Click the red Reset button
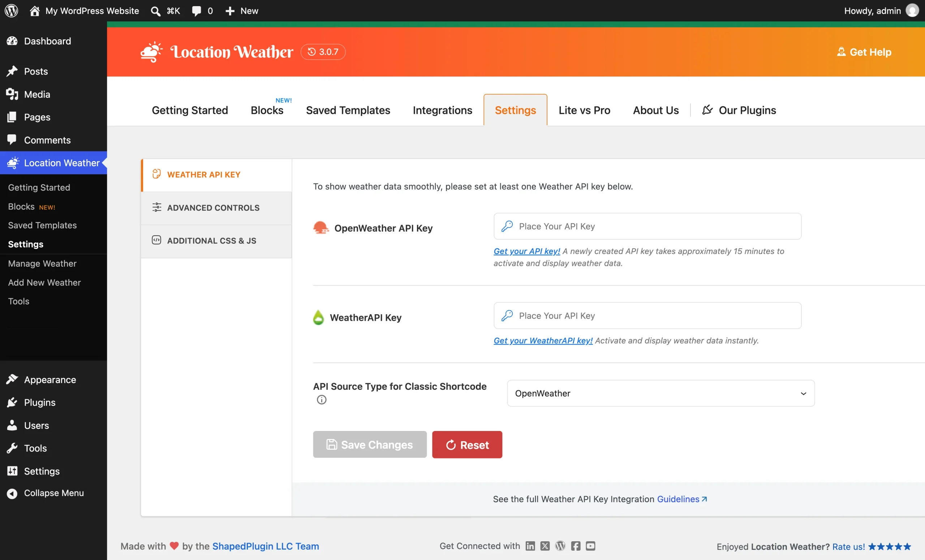Screen dimensions: 925x560 coord(467,444)
